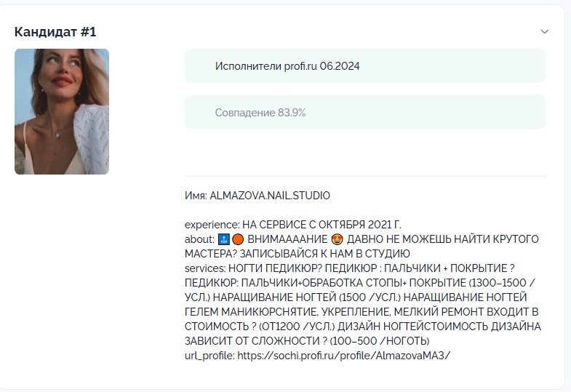
Task: Click the Имя: field label
Action: [196, 196]
